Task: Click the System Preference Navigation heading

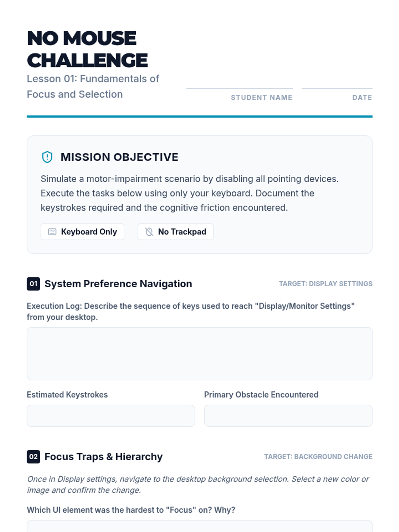Action: (x=118, y=284)
